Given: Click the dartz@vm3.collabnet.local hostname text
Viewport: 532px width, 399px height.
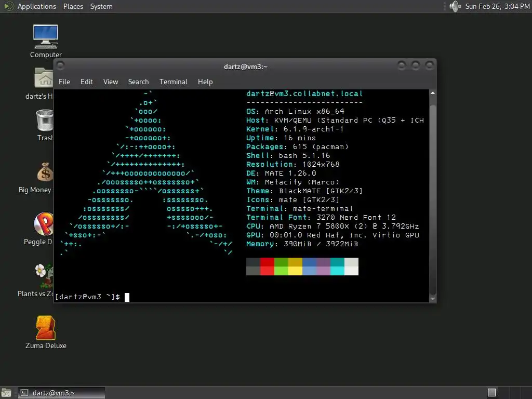Looking at the screenshot, I should 304,94.
